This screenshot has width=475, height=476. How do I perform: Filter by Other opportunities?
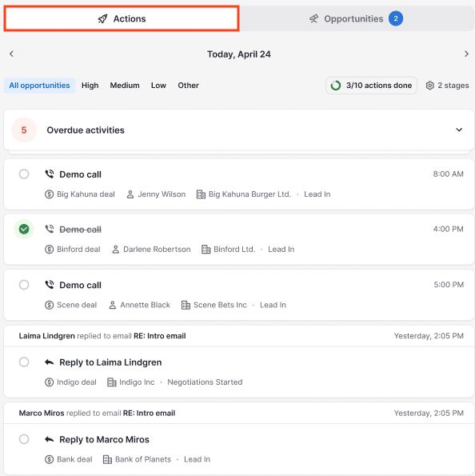(188, 86)
